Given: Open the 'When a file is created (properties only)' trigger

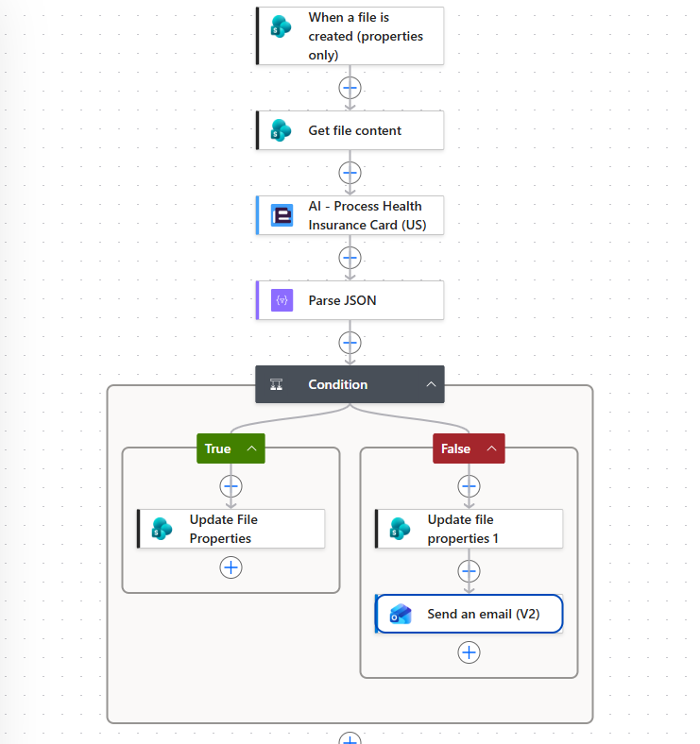Looking at the screenshot, I should [350, 36].
